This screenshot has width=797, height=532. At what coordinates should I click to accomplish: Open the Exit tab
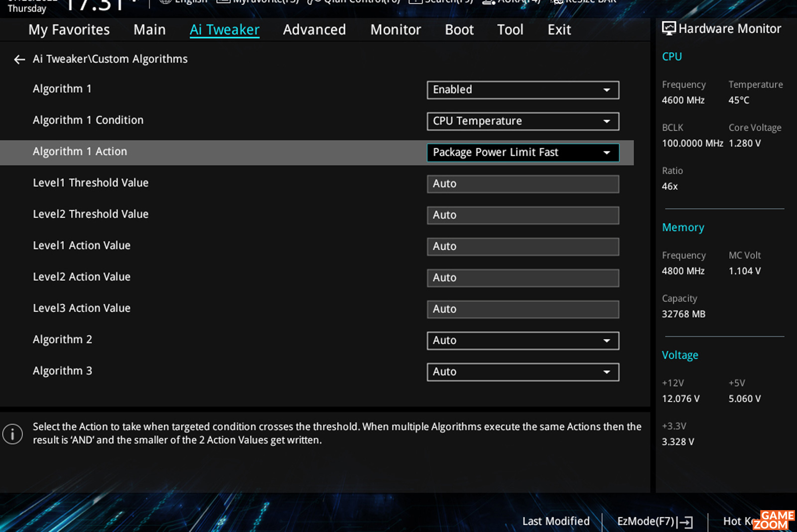[559, 30]
